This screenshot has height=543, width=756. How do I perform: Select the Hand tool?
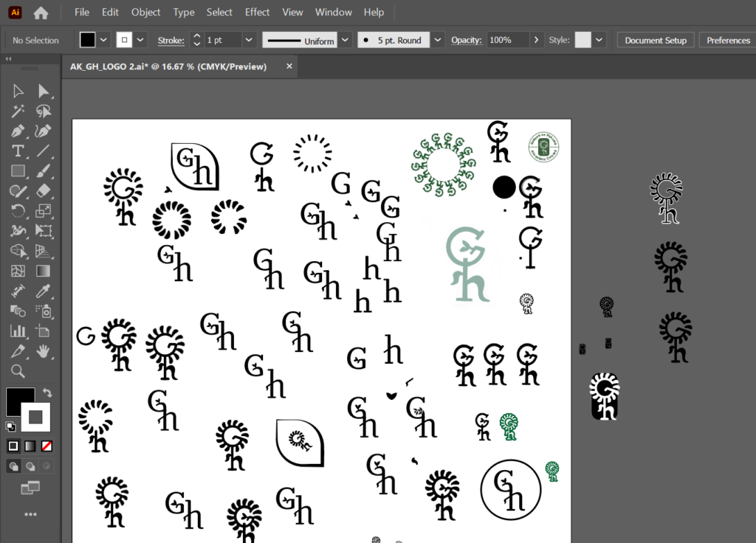click(x=44, y=350)
